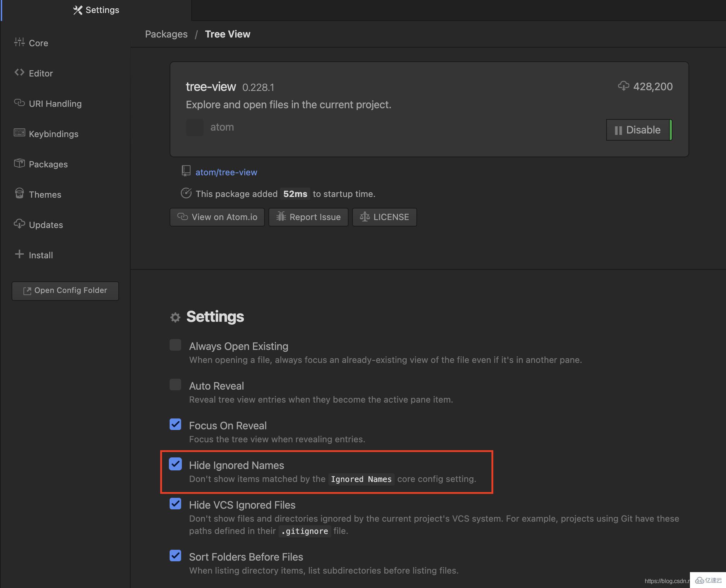Navigate to Packages breadcrumb

click(166, 34)
